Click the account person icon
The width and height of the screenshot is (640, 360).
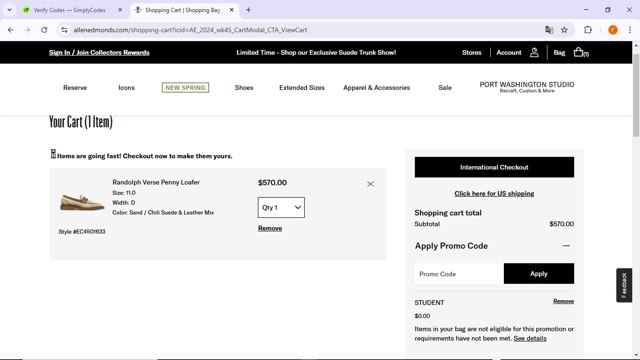[x=534, y=52]
